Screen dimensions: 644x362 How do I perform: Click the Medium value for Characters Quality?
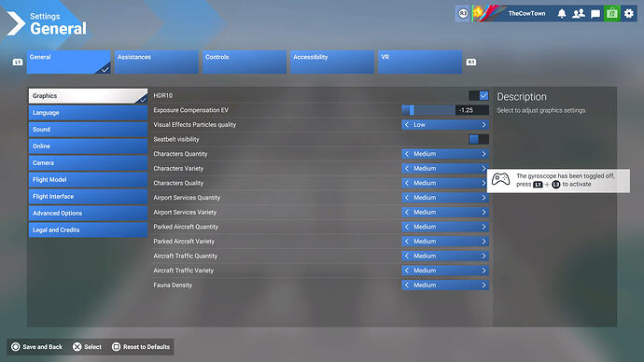point(425,183)
